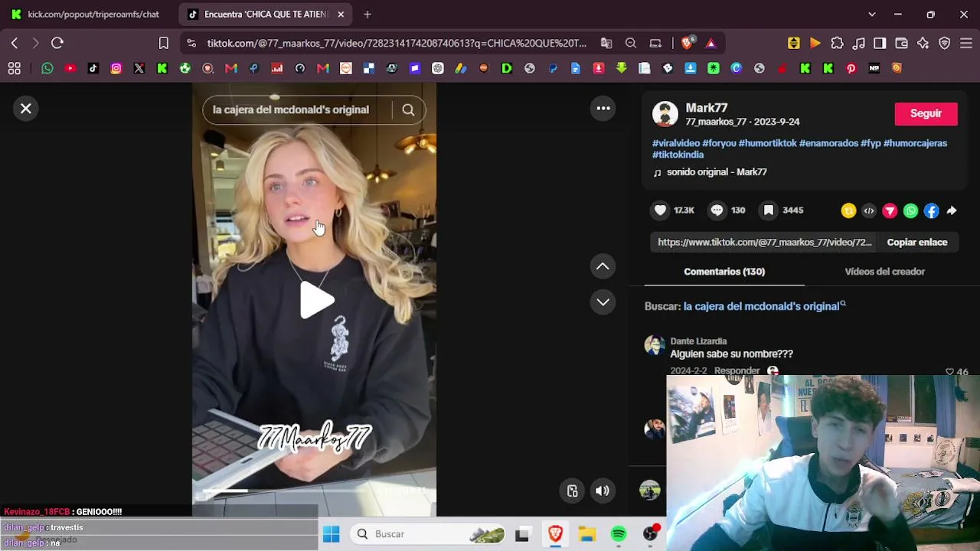Open the tab search dropdown arrow
This screenshot has width=980, height=551.
pyautogui.click(x=871, y=15)
